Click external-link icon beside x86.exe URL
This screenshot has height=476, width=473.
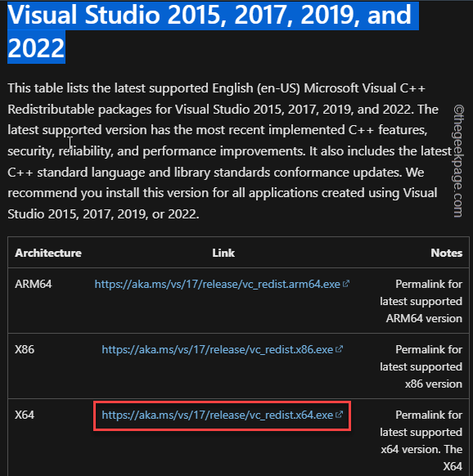[340, 348]
